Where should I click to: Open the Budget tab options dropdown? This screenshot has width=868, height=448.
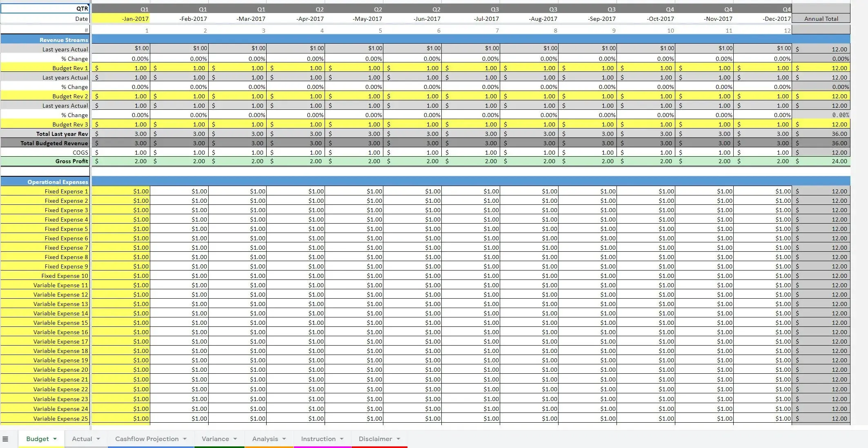54,438
